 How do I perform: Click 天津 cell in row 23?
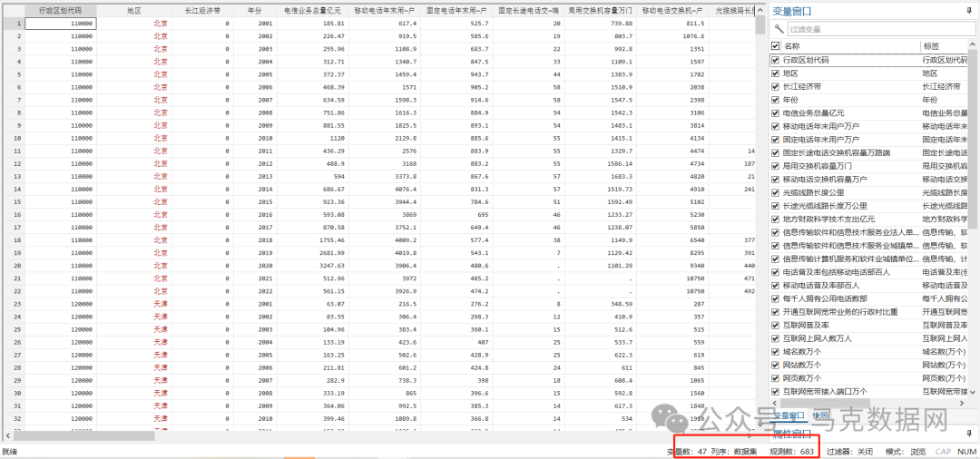[134, 304]
